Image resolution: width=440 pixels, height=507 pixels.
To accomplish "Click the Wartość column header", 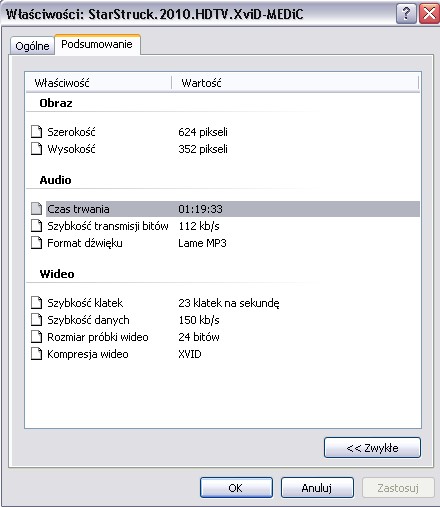I will coord(295,83).
